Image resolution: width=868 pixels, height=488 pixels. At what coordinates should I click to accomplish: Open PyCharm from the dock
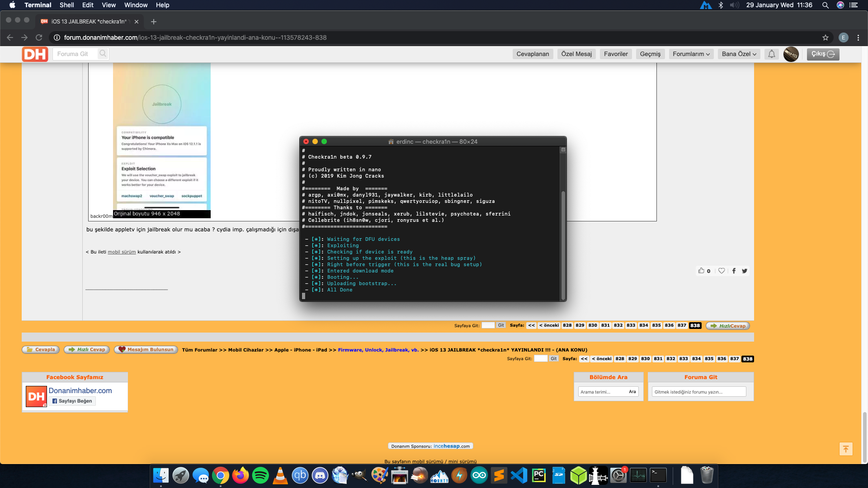click(538, 475)
